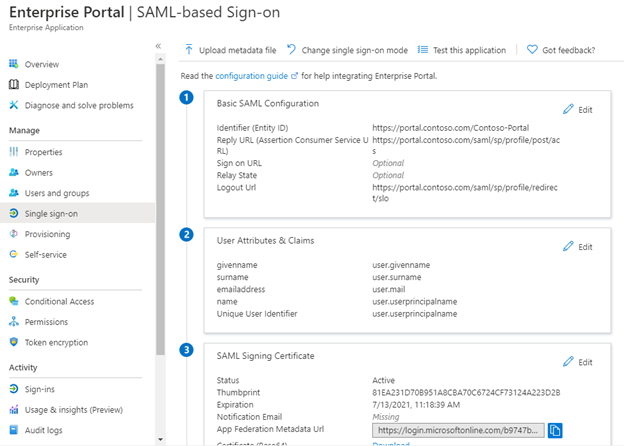Viewport: 624px width, 446px height.
Task: Select Diagnose and solve problems
Action: pos(79,105)
